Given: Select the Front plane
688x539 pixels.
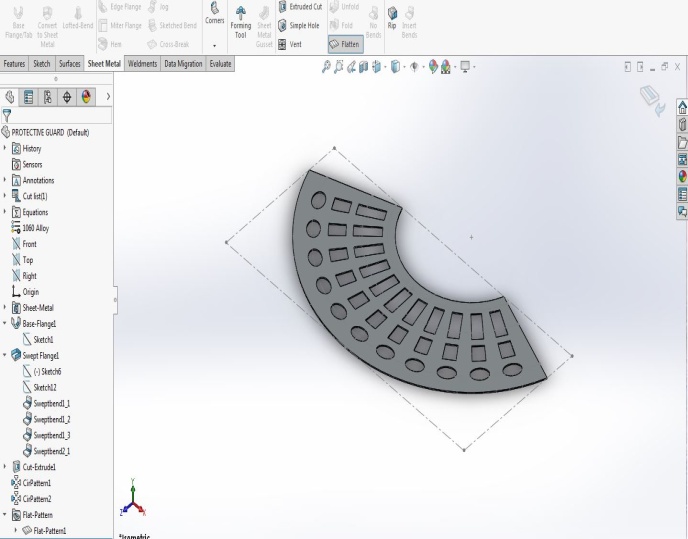Looking at the screenshot, I should point(24,244).
